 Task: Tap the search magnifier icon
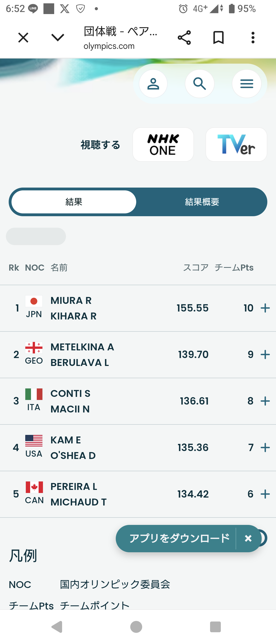click(x=200, y=84)
